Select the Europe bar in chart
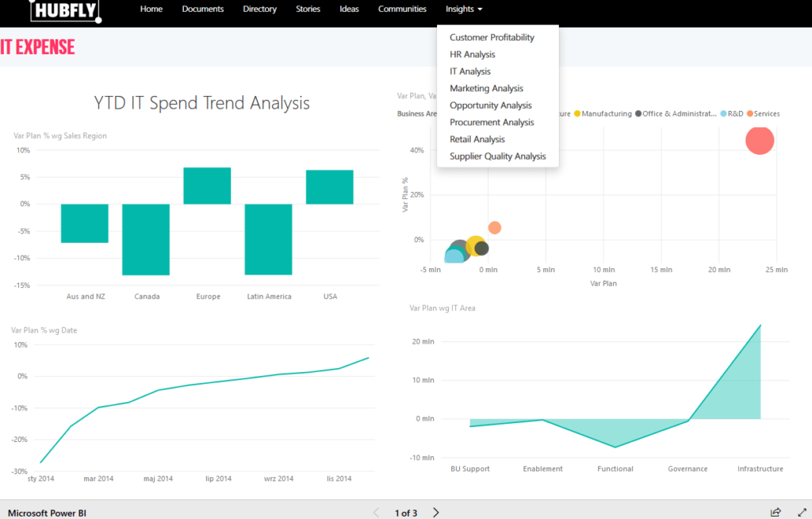The height and width of the screenshot is (519, 812). click(x=207, y=186)
